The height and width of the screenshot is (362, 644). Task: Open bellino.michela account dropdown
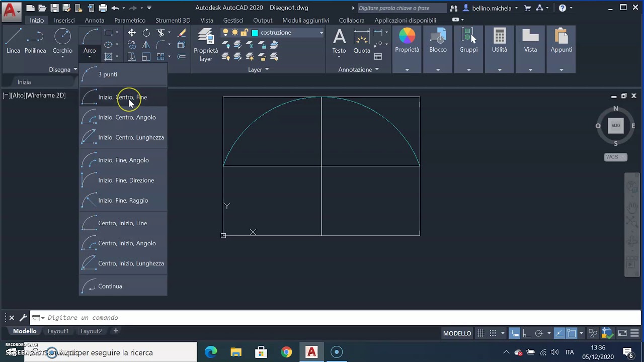coord(491,8)
